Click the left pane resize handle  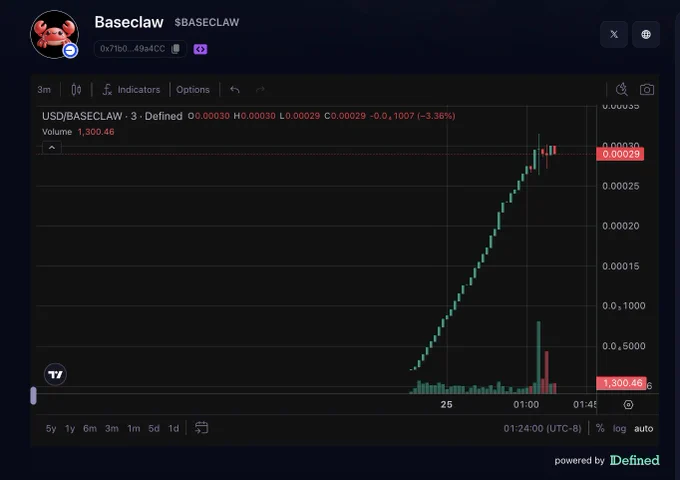pos(33,395)
